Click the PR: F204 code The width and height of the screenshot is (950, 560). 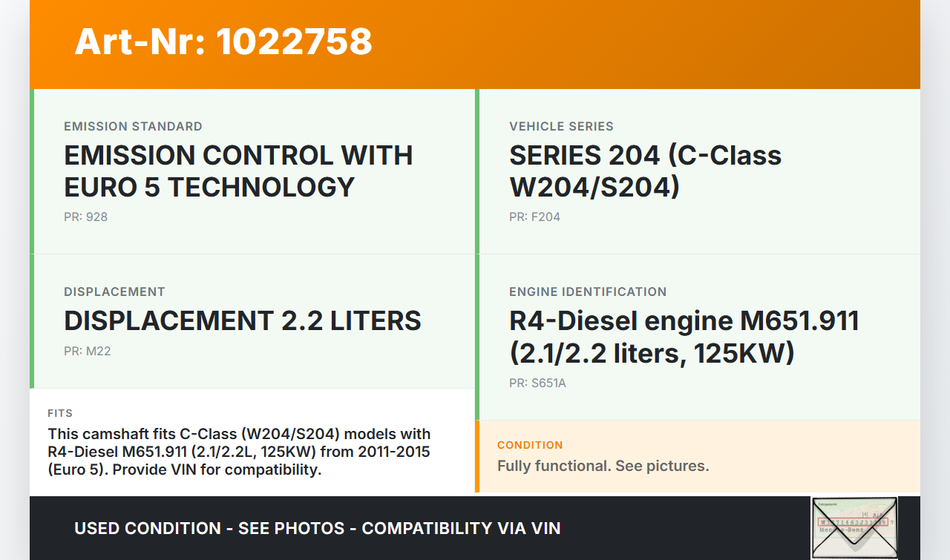click(x=534, y=217)
